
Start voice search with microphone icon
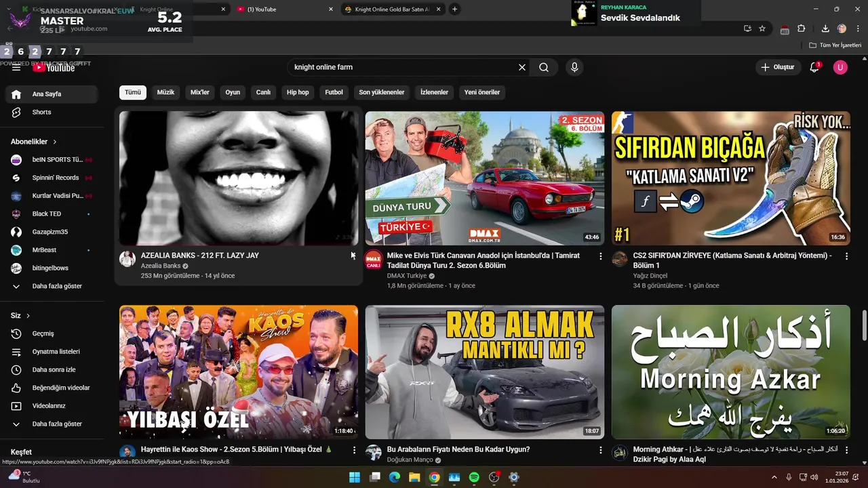pyautogui.click(x=574, y=67)
